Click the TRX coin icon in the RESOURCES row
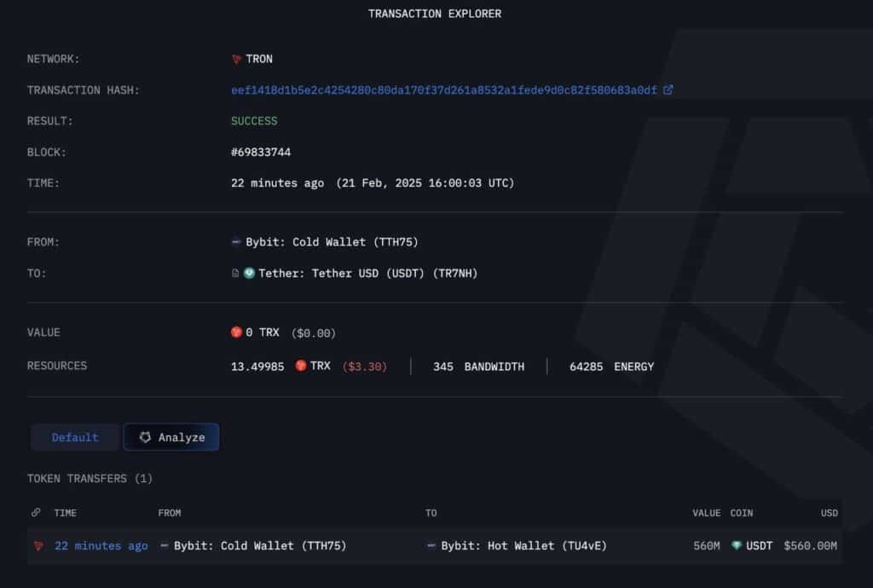Screen dimensions: 873x588 tap(301, 366)
